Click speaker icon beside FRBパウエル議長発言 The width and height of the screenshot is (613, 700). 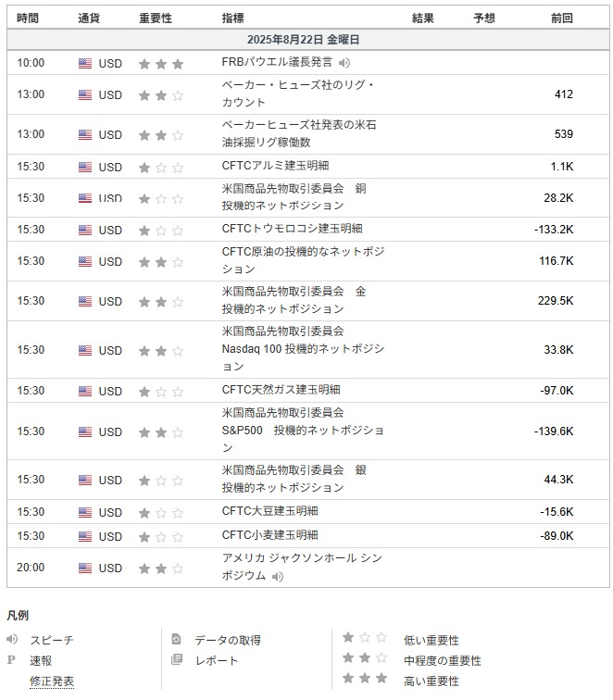344,63
